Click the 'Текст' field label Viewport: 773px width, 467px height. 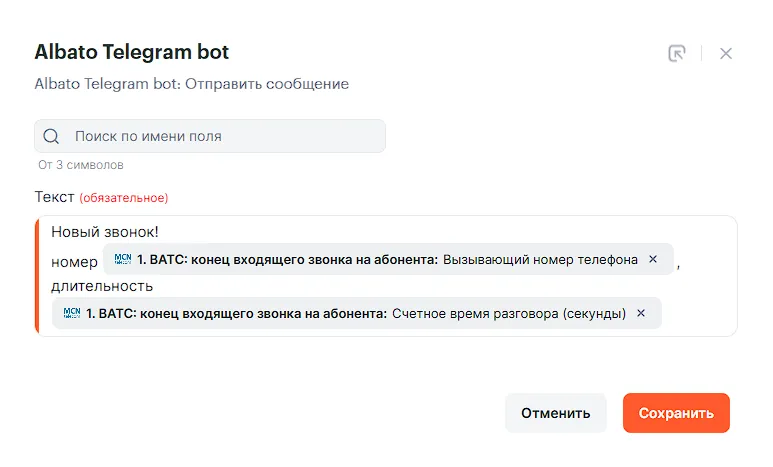coord(54,197)
